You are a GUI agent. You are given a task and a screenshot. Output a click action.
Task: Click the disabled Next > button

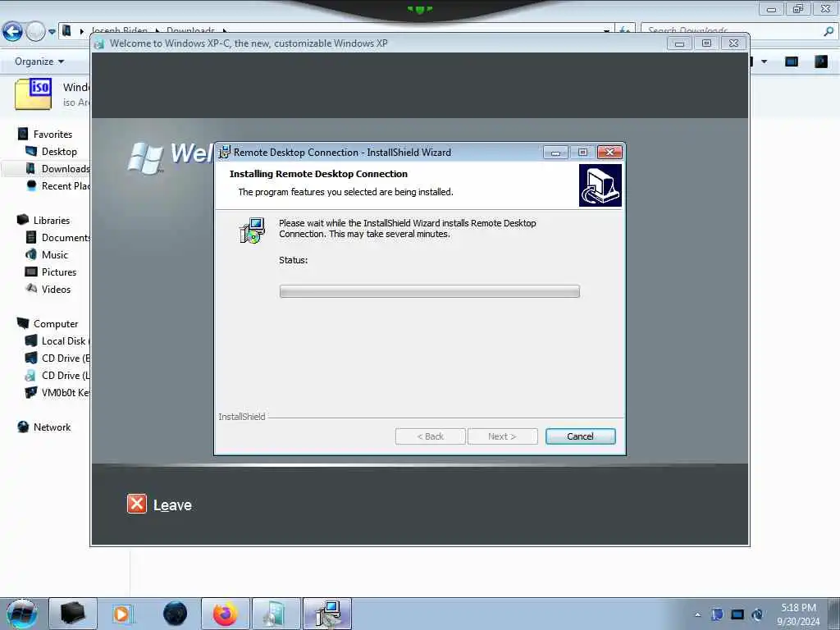pyautogui.click(x=502, y=436)
